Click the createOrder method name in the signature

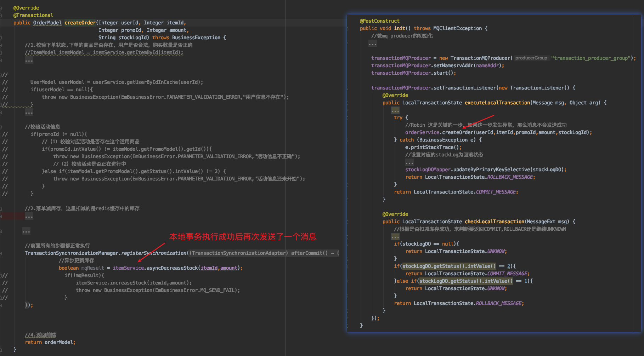(x=80, y=23)
